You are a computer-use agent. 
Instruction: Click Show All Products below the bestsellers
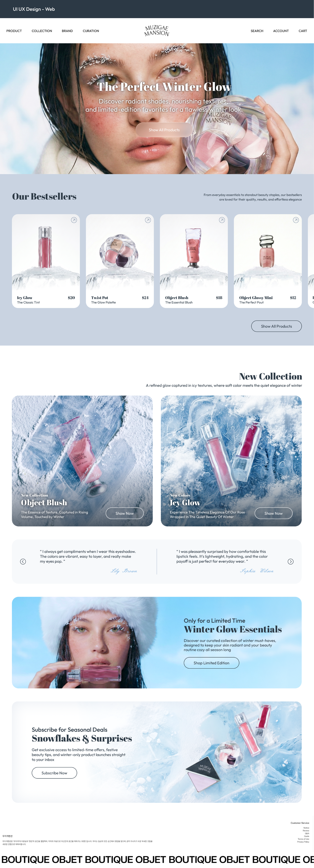click(x=276, y=326)
